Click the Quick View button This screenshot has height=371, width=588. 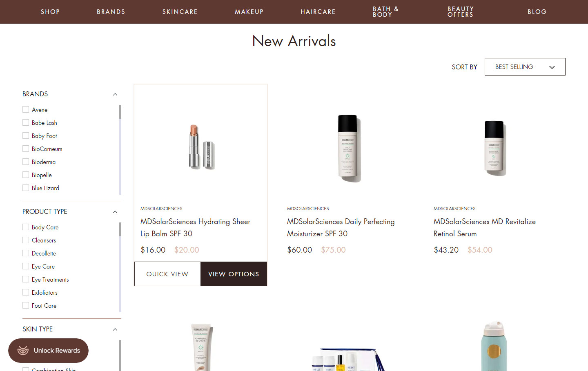(x=167, y=274)
